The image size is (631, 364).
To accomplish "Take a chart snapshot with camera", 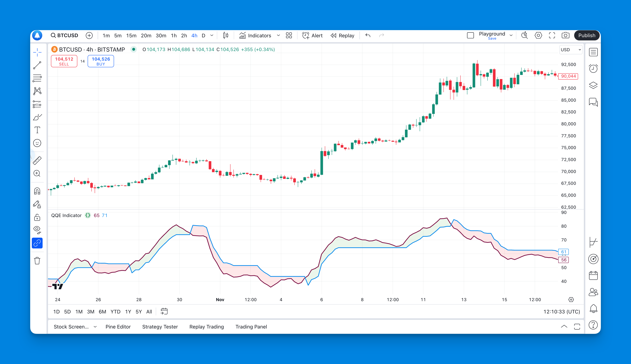I will (565, 36).
